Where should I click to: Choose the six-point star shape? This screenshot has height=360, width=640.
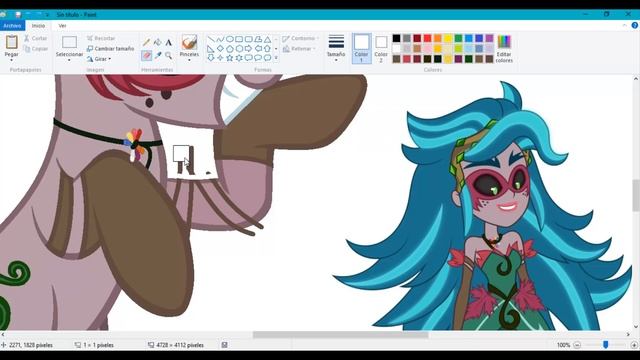[x=239, y=58]
